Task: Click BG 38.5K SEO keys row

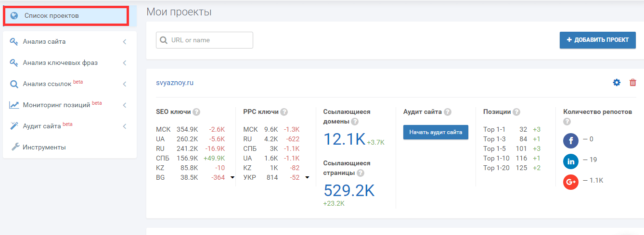Action: (191, 177)
